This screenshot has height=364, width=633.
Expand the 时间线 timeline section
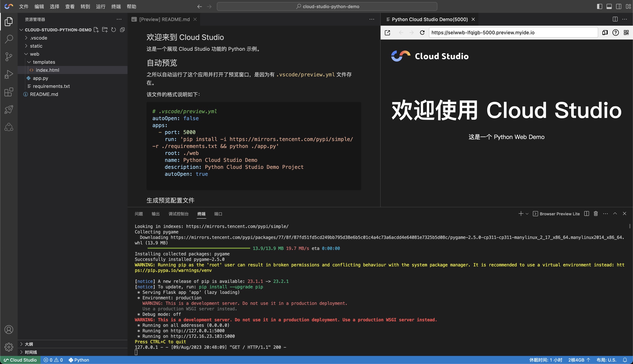click(72, 352)
